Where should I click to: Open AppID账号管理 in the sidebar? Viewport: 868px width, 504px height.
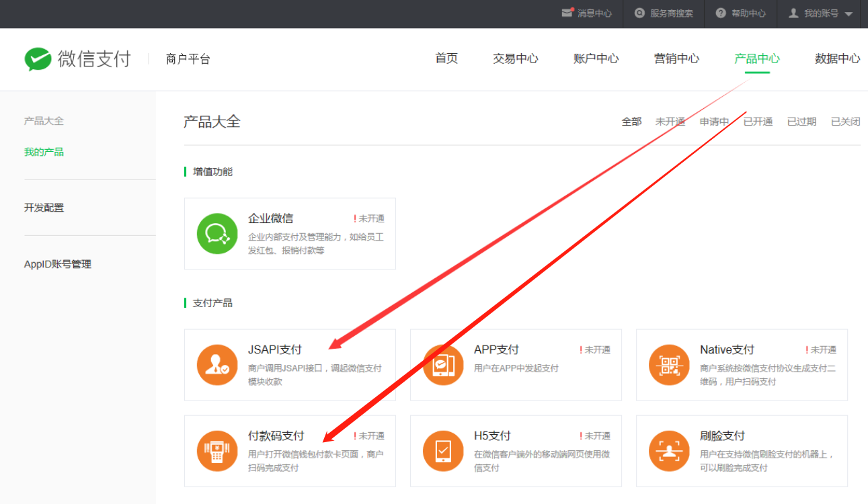pyautogui.click(x=58, y=264)
